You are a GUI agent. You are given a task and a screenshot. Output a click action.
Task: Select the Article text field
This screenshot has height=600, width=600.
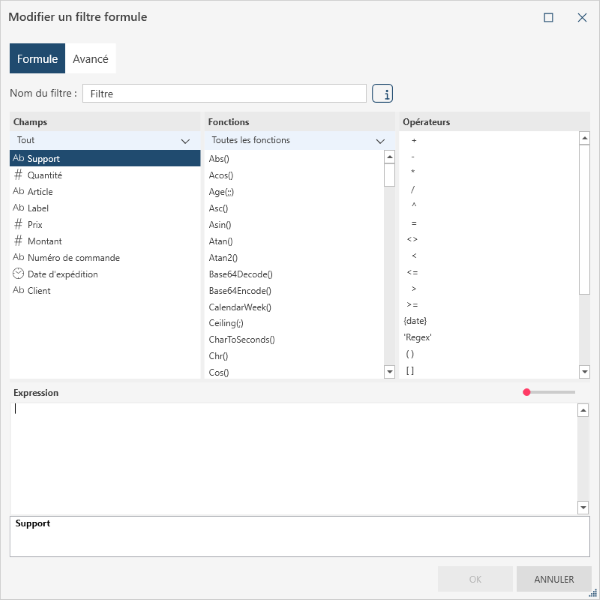pos(40,192)
